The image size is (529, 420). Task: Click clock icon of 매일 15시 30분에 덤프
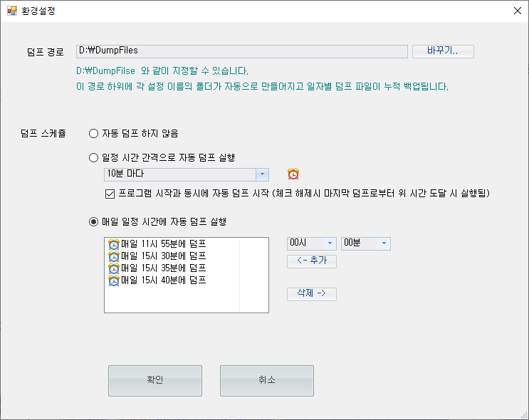pyautogui.click(x=114, y=256)
